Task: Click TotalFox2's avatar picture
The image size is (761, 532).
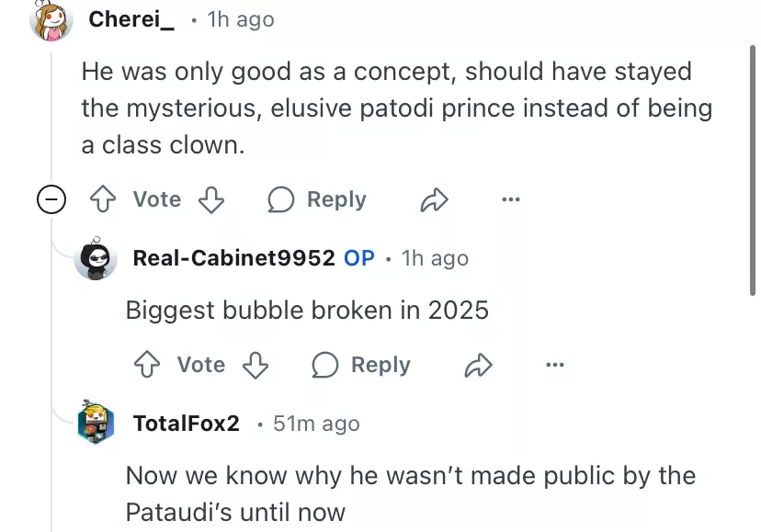Action: point(96,423)
